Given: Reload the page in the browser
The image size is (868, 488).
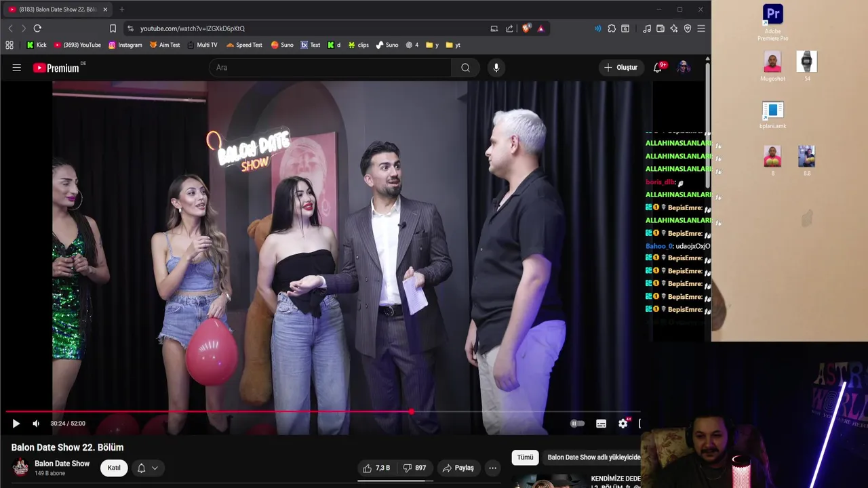Looking at the screenshot, I should (x=37, y=28).
